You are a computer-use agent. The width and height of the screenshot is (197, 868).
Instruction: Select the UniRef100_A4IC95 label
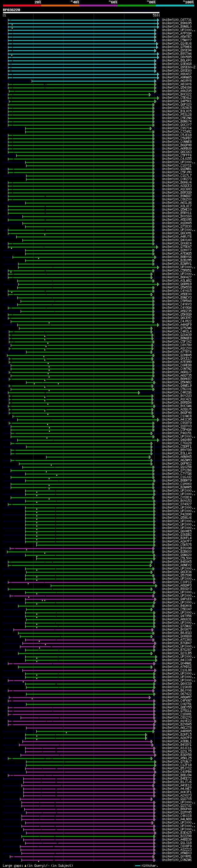point(176,419)
